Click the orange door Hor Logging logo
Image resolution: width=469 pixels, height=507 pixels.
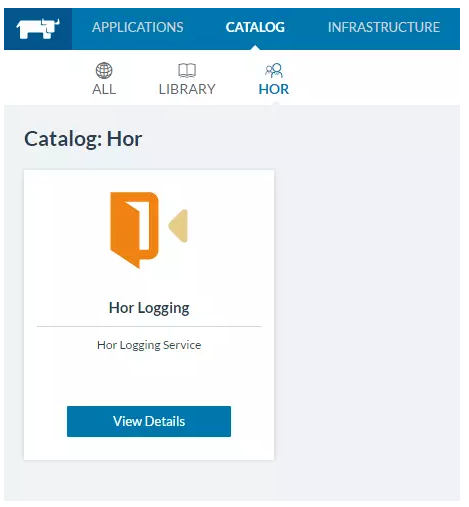coord(134,230)
